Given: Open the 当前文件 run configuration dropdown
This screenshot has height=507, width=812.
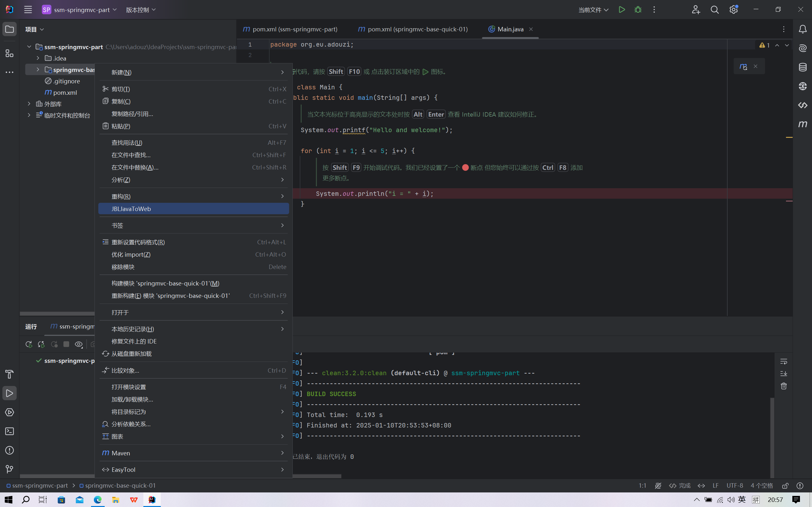Looking at the screenshot, I should coord(593,10).
